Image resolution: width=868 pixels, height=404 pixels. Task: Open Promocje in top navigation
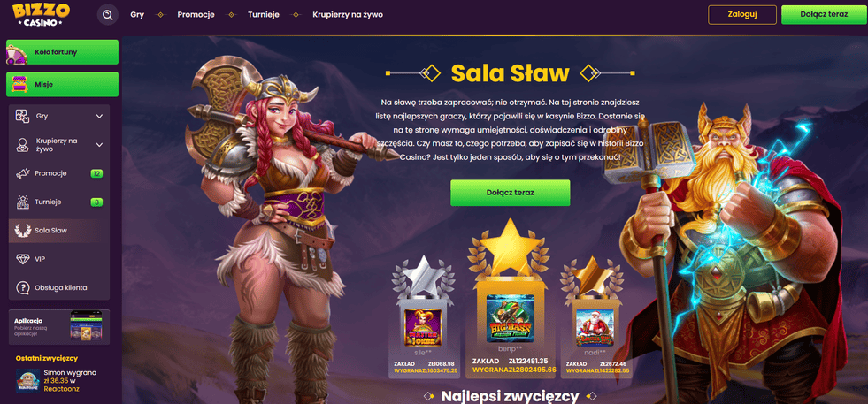[196, 15]
